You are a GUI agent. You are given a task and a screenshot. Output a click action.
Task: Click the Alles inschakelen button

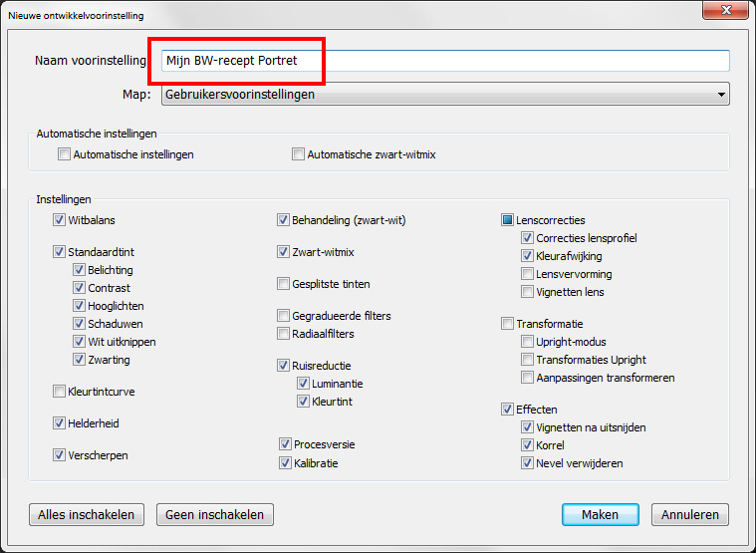87,515
